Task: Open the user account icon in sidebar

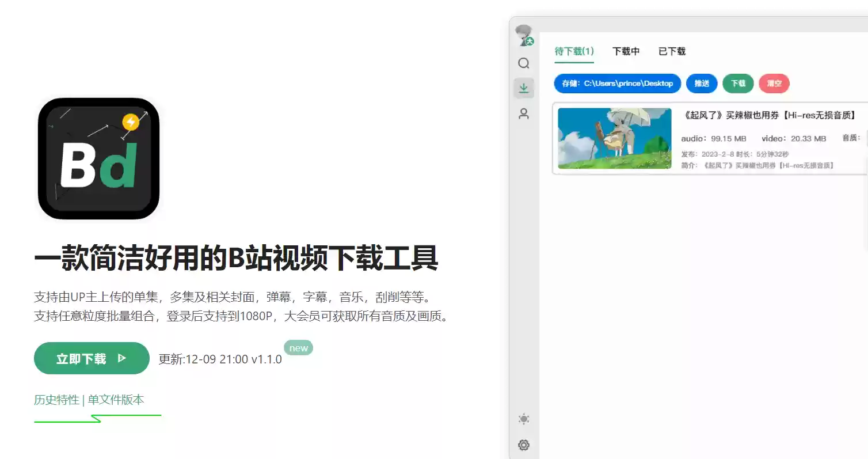Action: click(524, 114)
